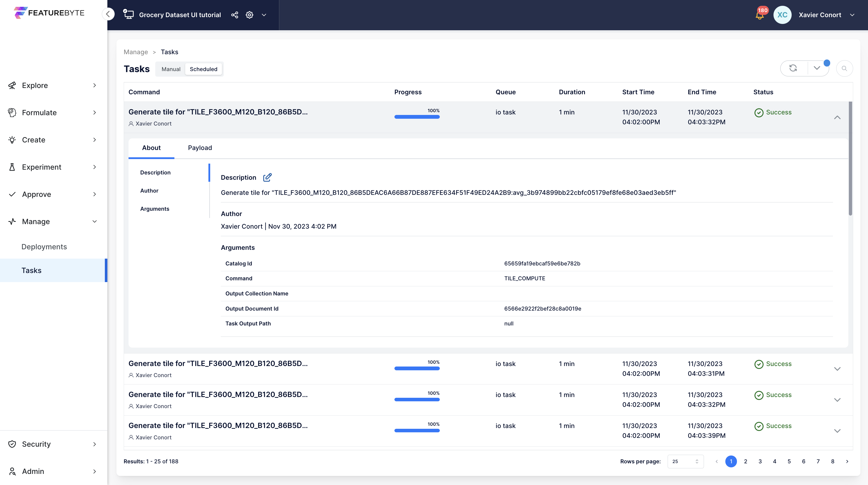868x485 pixels.
Task: Click the FeatureByte logo
Action: [x=49, y=13]
